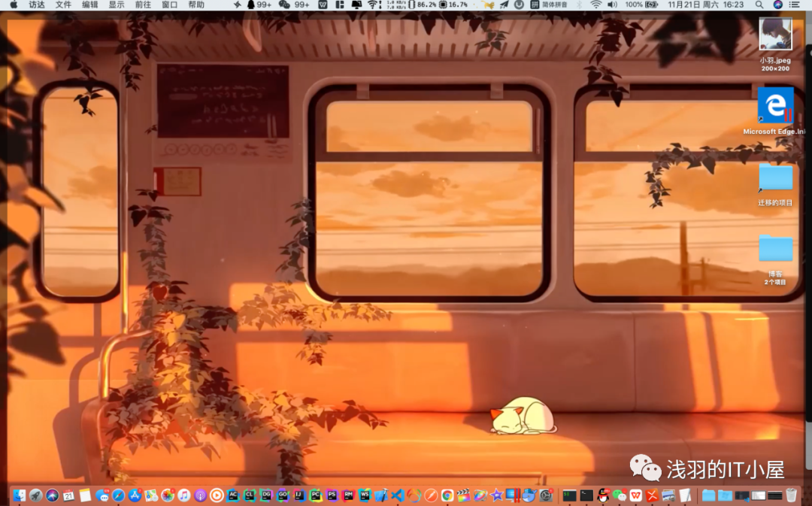Open WPS Office in the Dock
Image resolution: width=812 pixels, height=506 pixels.
(x=635, y=495)
